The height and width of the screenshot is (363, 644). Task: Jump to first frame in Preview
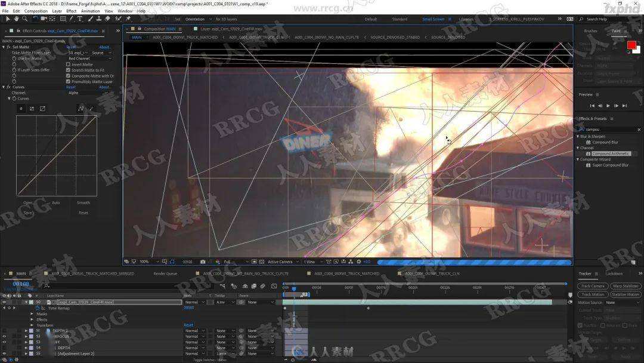592,106
